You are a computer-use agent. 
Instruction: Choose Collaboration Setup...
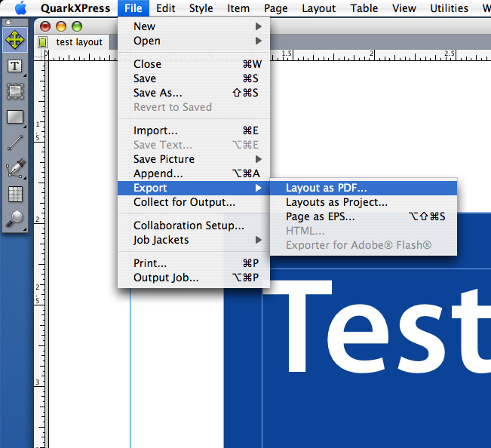(x=194, y=226)
